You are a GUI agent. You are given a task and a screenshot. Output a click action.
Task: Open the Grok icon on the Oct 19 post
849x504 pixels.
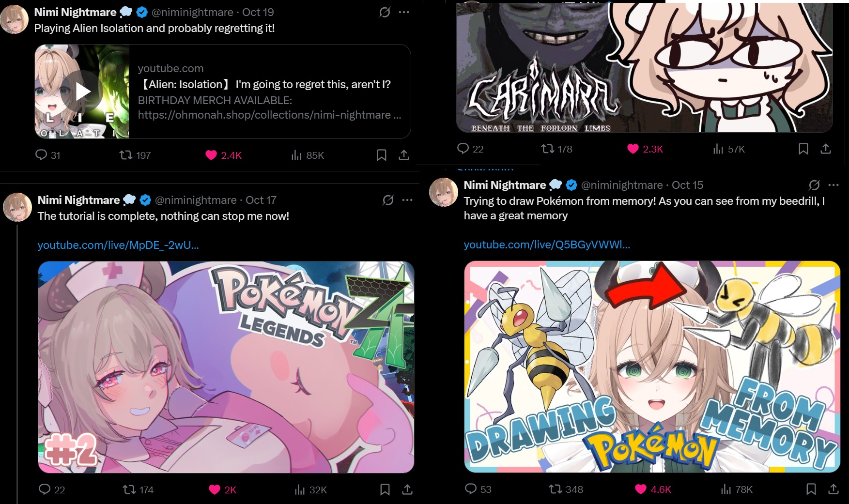[x=385, y=12]
